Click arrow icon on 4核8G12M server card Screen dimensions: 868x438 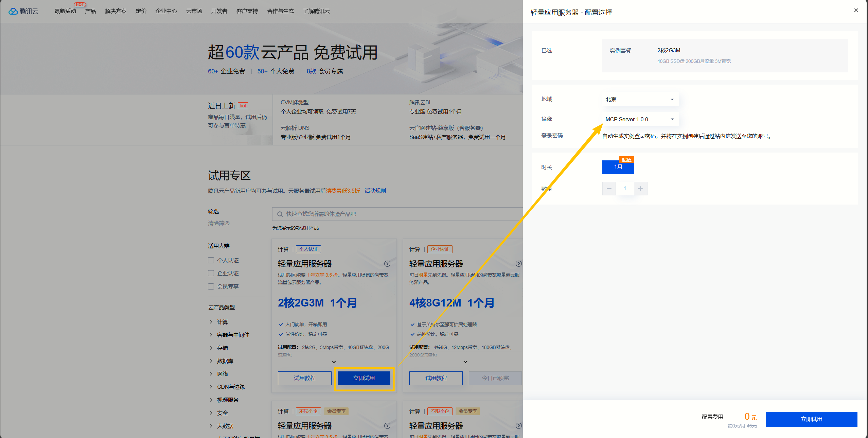pos(518,264)
